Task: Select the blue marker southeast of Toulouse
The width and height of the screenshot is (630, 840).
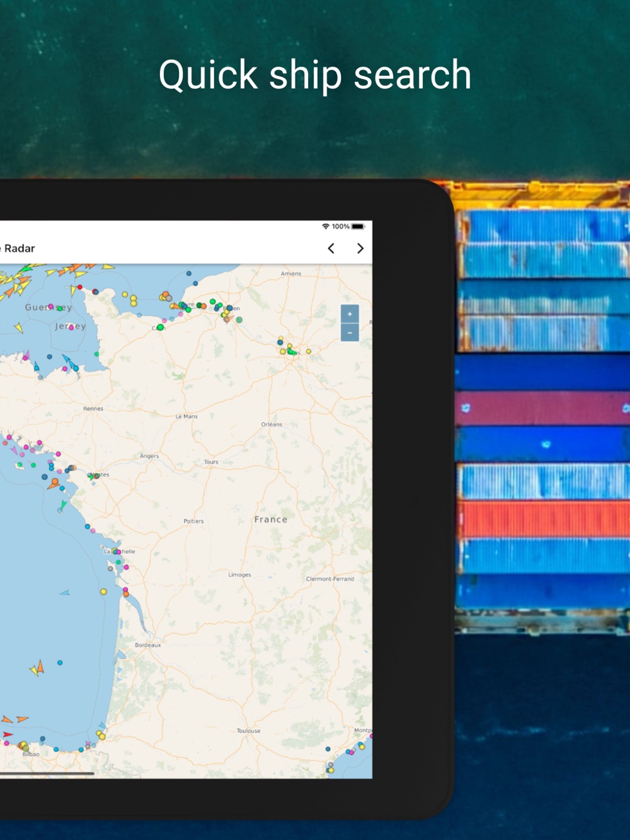Action: (x=328, y=749)
